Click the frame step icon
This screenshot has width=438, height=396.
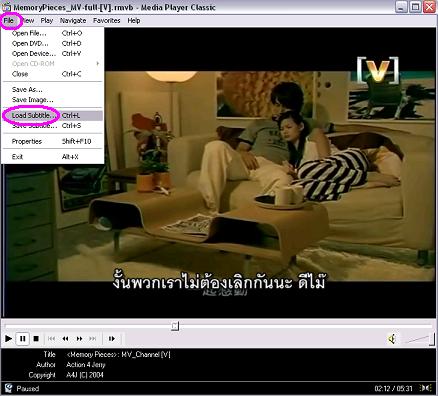click(x=112, y=339)
